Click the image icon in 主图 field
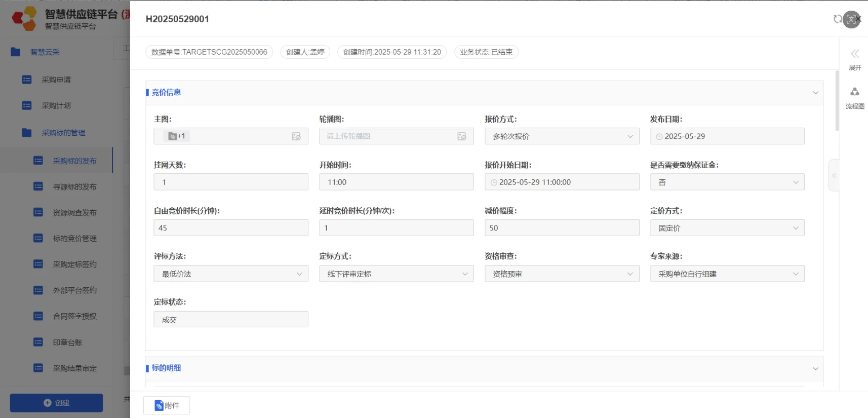 pos(296,136)
